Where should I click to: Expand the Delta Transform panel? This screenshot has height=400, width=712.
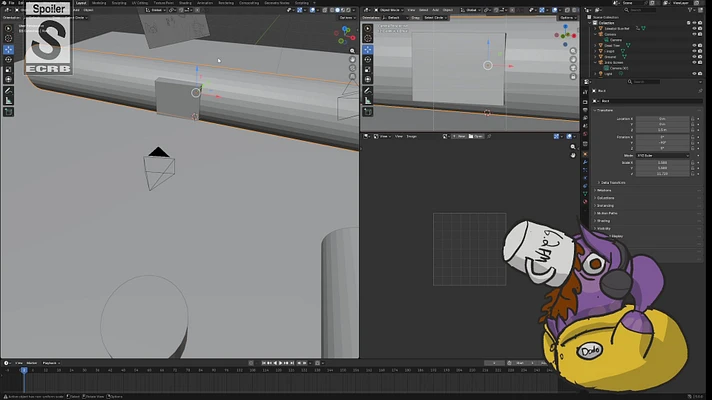point(612,183)
